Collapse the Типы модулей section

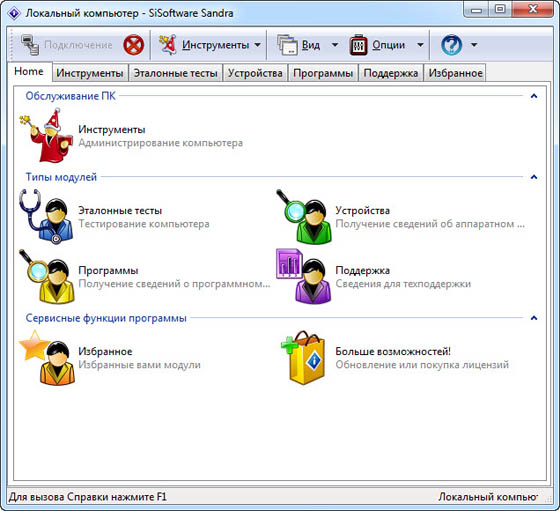(534, 177)
